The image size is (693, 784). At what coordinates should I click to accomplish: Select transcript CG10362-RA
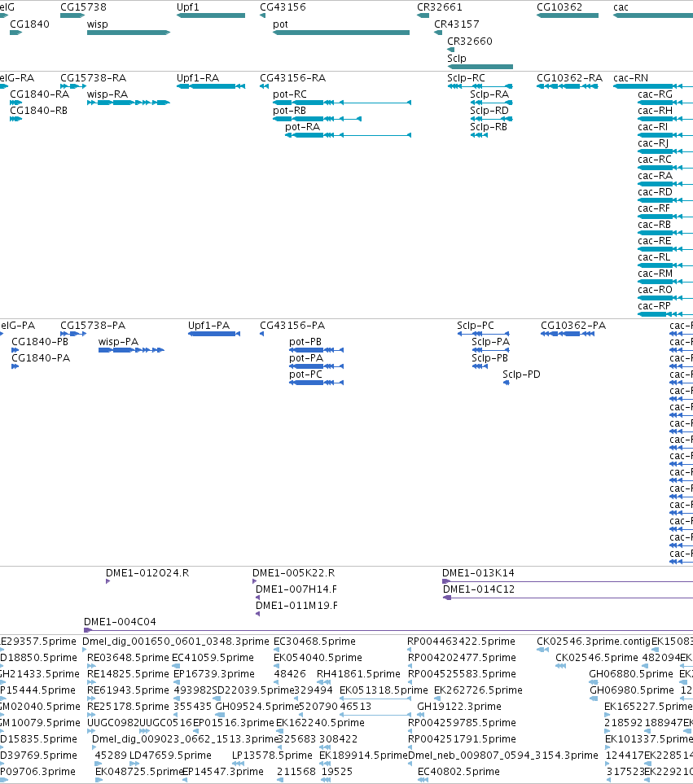pyautogui.click(x=568, y=86)
